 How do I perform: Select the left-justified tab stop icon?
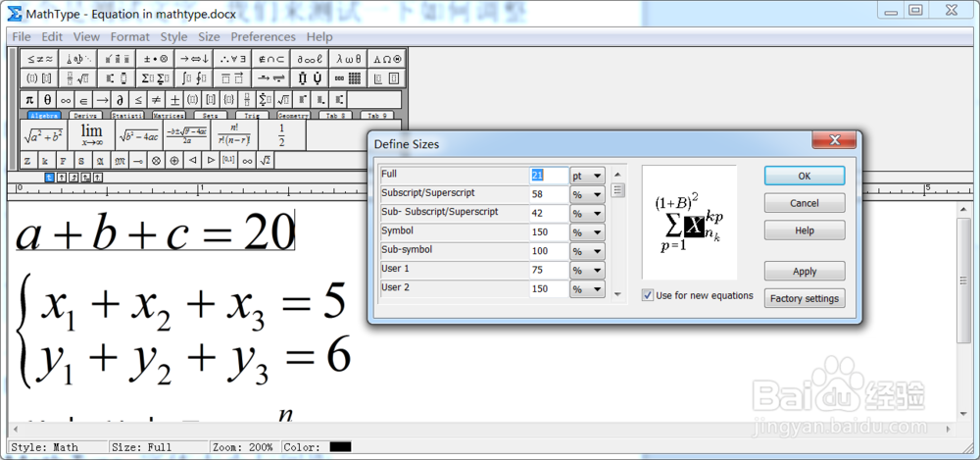coord(49,178)
